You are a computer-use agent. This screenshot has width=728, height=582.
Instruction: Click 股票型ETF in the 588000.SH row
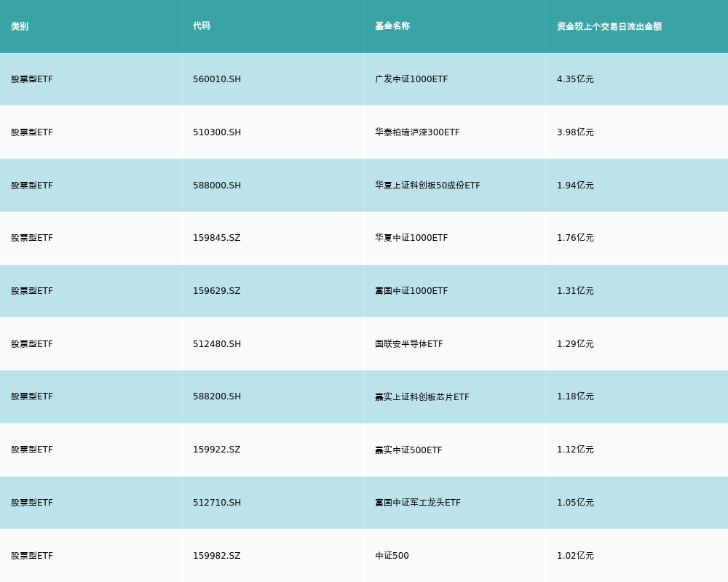[32, 186]
